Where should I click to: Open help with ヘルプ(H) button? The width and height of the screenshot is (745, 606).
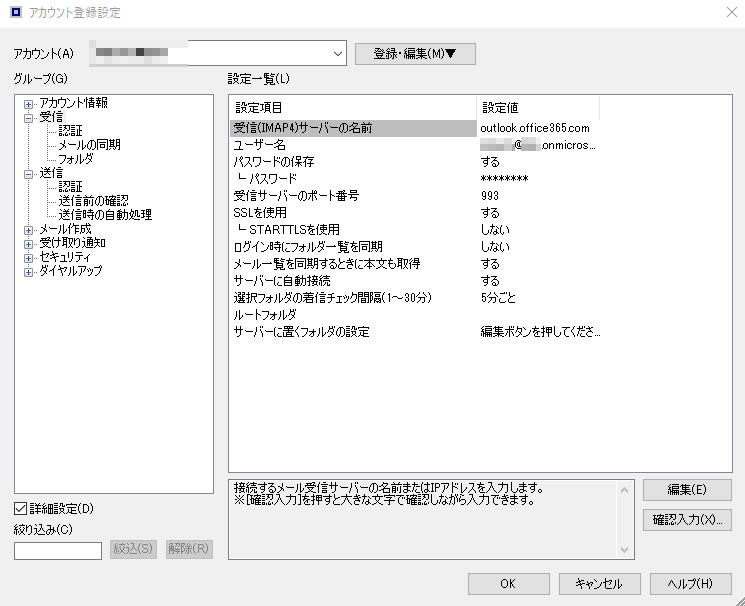point(690,584)
